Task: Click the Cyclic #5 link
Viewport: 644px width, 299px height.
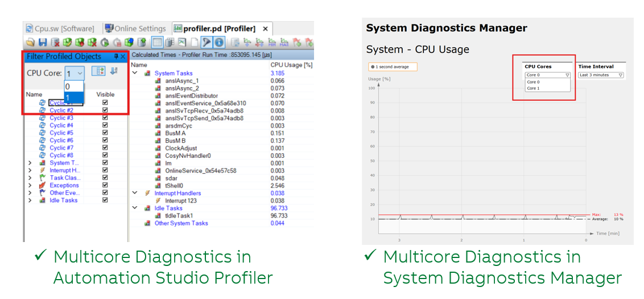Action: (x=61, y=133)
